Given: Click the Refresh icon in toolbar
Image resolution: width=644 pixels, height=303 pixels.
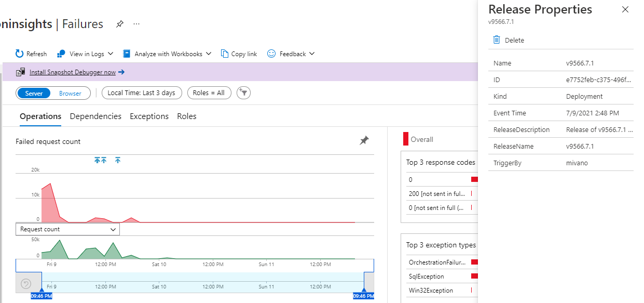Looking at the screenshot, I should click(20, 54).
